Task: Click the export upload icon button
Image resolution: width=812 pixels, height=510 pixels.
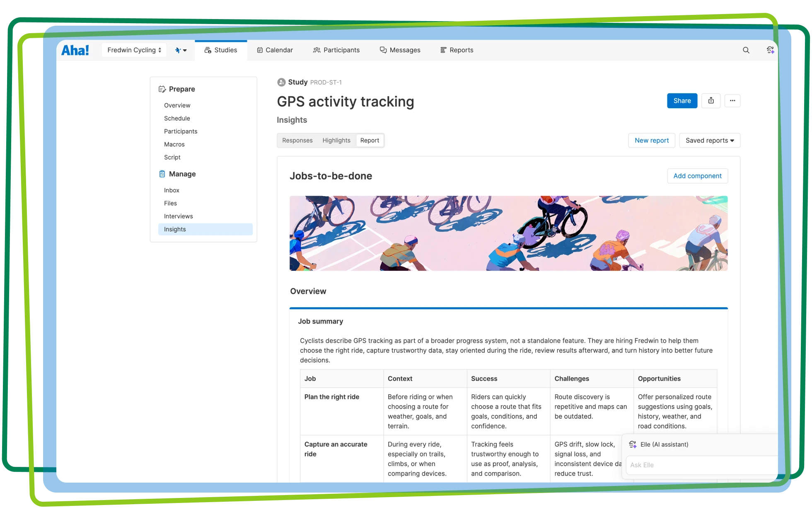Action: point(711,101)
